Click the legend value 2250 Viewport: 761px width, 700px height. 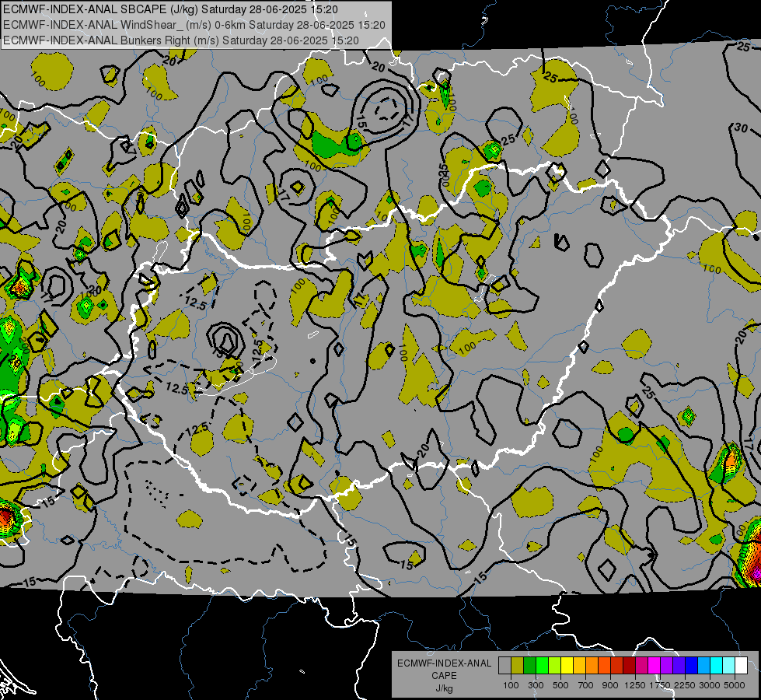point(685,685)
